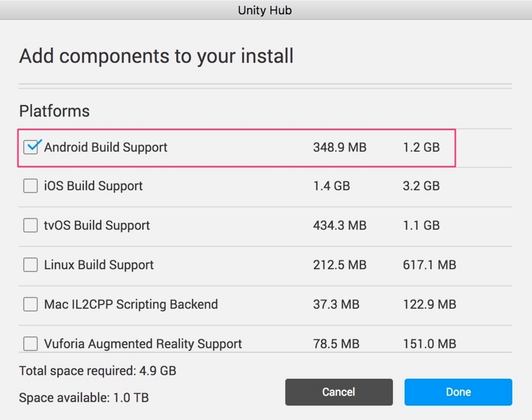Screen dimensions: 532x420
Task: Click the Linux Build Support label
Action: [x=99, y=265]
